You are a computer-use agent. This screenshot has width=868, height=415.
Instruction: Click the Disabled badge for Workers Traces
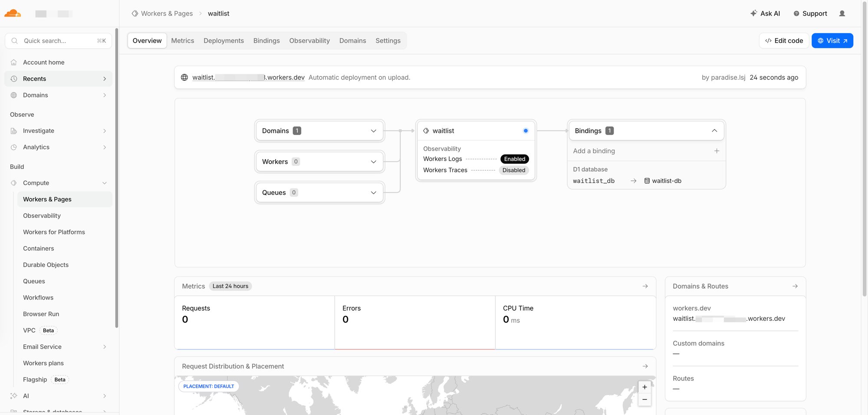coord(514,170)
